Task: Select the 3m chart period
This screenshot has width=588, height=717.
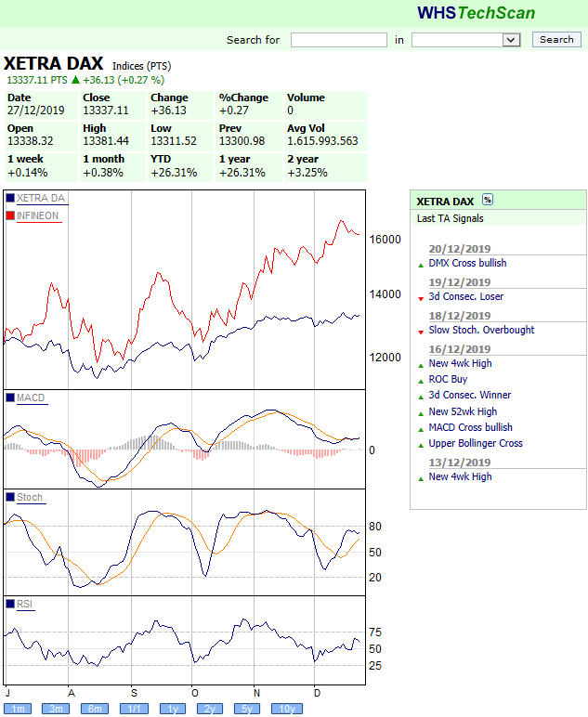Action: pyautogui.click(x=56, y=709)
